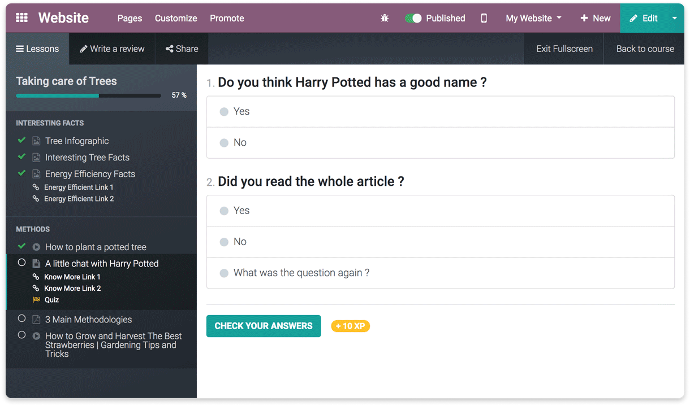Image resolution: width=690 pixels, height=406 pixels.
Task: Click video play icon of potted tree lesson
Action: pos(36,247)
